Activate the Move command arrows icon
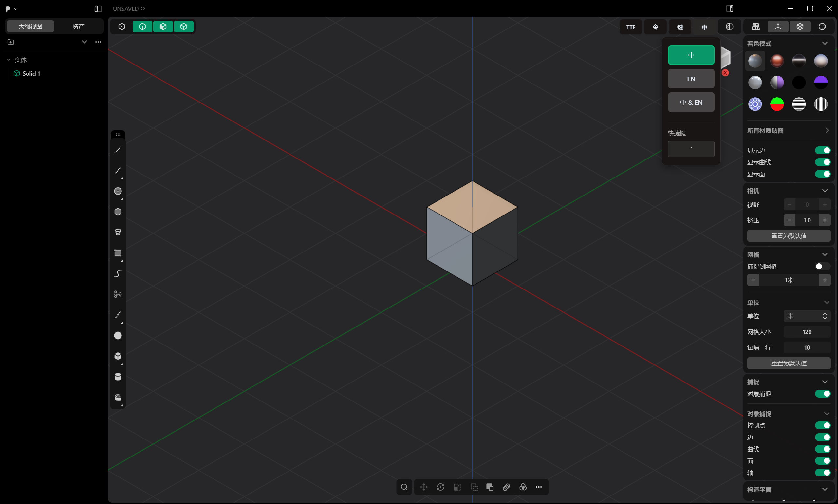This screenshot has width=838, height=504. coord(424,487)
